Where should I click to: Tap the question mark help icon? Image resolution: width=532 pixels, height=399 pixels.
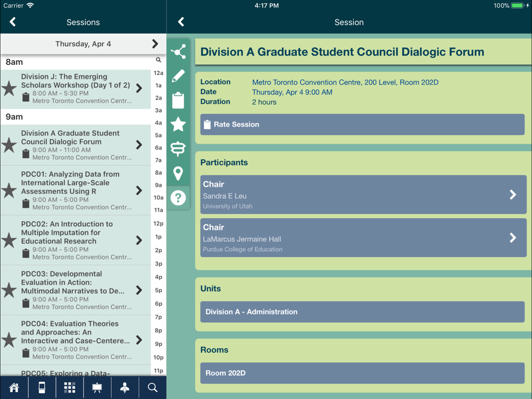[178, 198]
